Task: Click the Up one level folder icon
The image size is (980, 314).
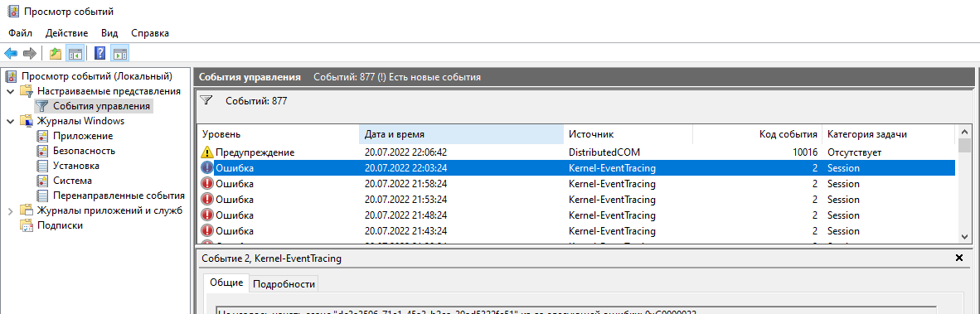Action: click(x=56, y=54)
